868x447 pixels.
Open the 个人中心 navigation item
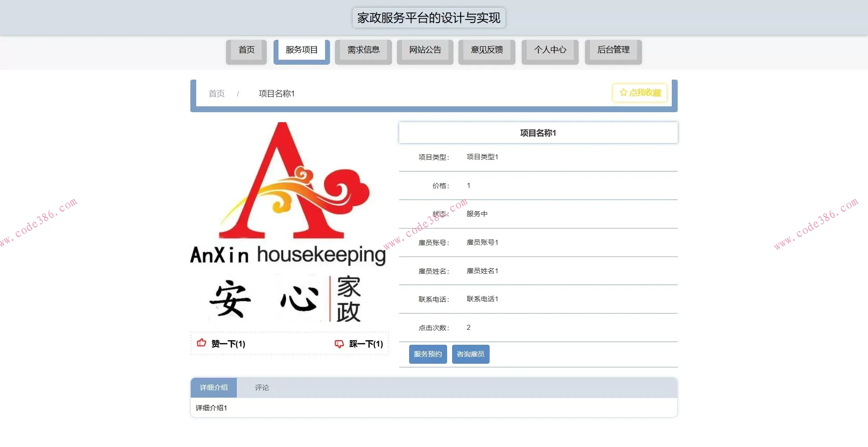[x=550, y=50]
